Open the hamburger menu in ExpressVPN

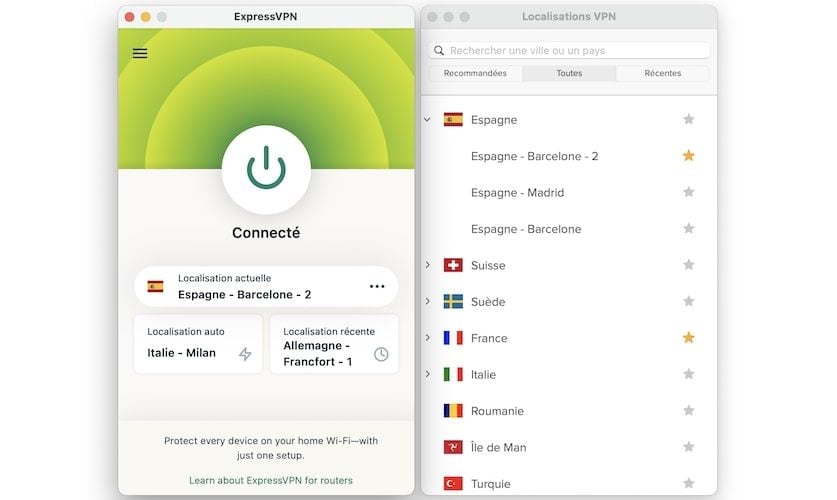pyautogui.click(x=140, y=53)
